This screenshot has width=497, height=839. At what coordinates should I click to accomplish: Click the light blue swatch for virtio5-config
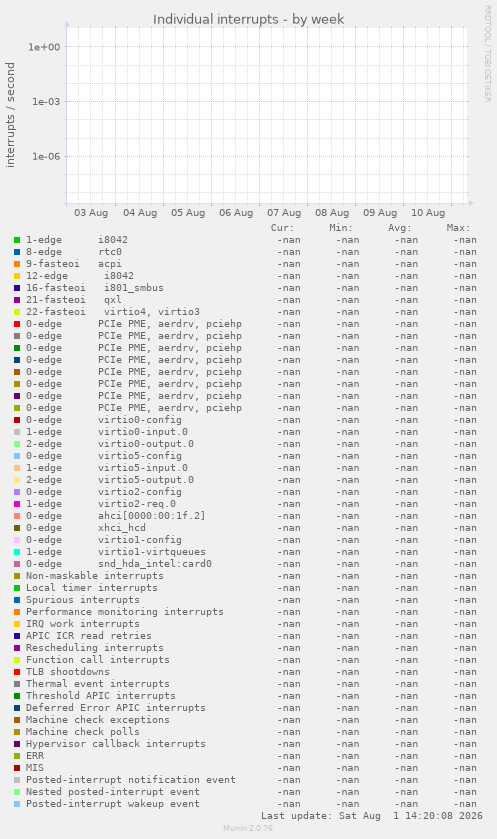[17, 456]
